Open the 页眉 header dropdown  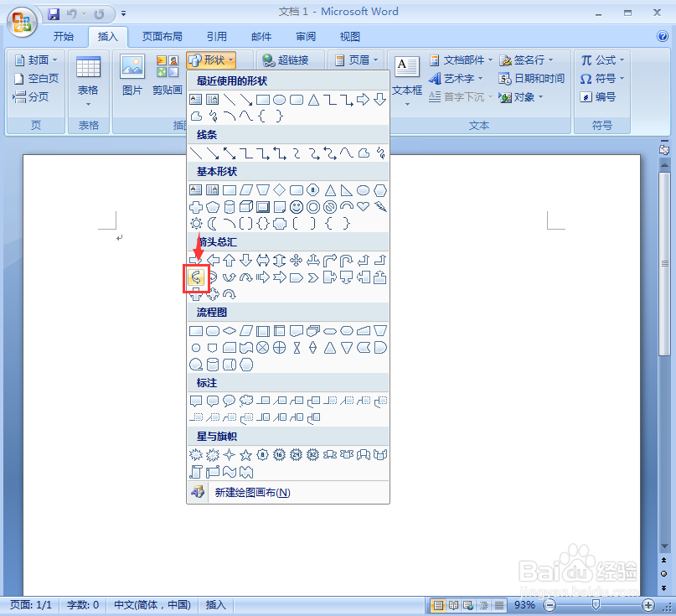pyautogui.click(x=357, y=60)
